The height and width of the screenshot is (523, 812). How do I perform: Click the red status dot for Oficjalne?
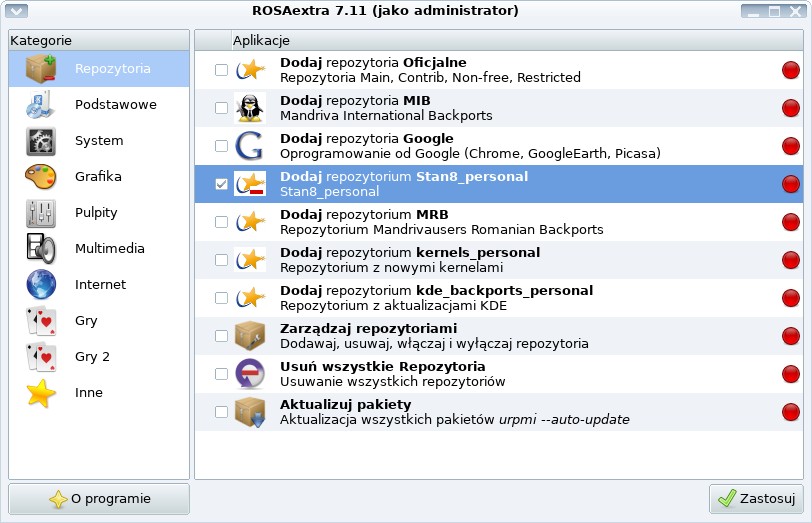click(791, 70)
